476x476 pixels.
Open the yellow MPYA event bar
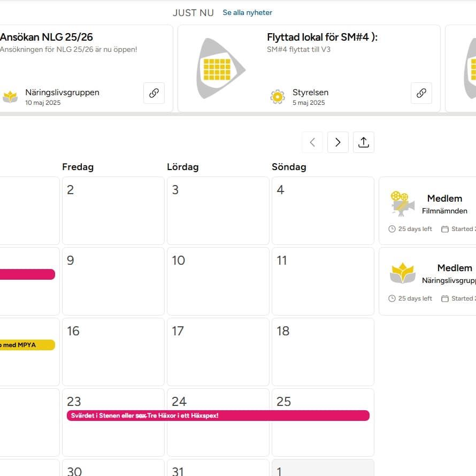(x=27, y=345)
